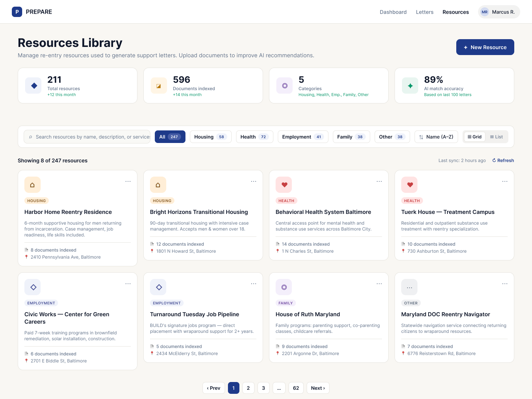Open options menu for House of Ruth Maryland
This screenshot has height=399, width=532.
[x=379, y=284]
